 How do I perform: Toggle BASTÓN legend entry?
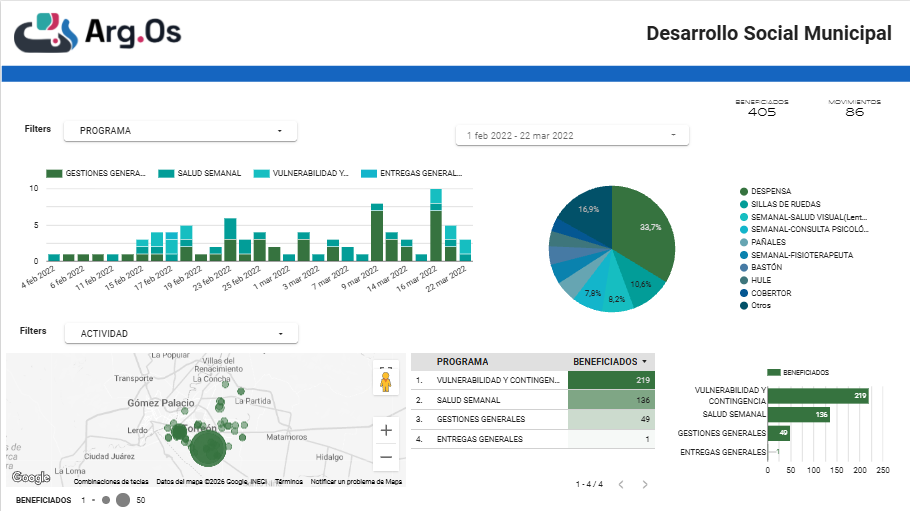click(x=761, y=267)
